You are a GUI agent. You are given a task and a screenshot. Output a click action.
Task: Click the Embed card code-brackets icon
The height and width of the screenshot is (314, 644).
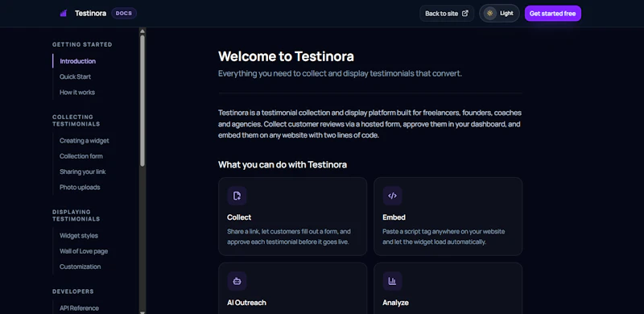click(x=392, y=196)
